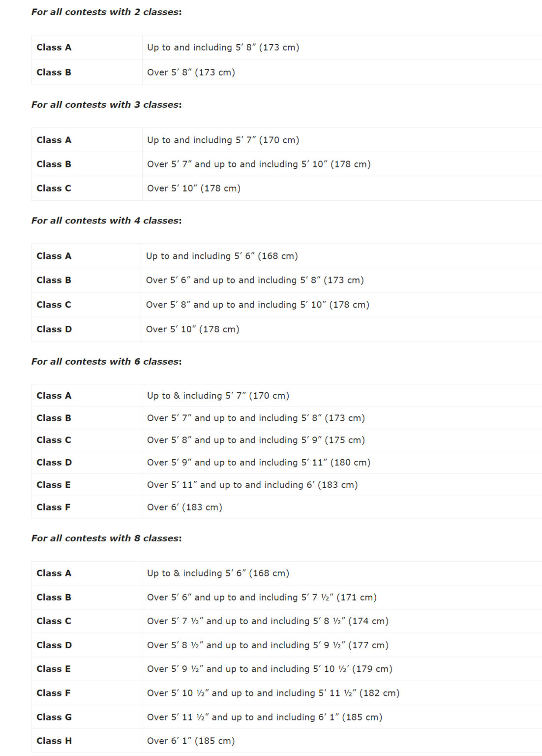The width and height of the screenshot is (542, 756).
Task: Click the "Up to & including 5' 7" (170 cm)" cell
Action: (x=218, y=396)
